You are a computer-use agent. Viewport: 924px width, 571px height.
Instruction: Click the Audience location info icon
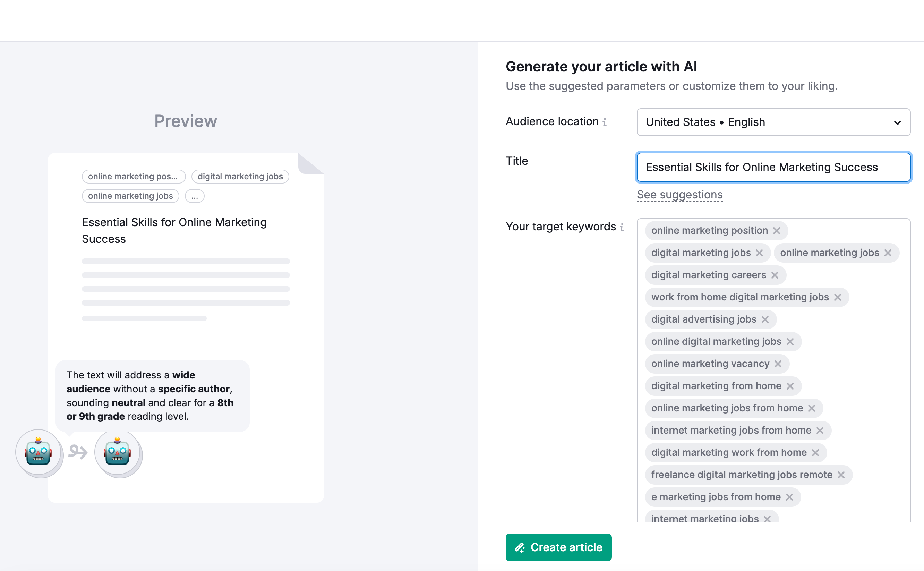click(605, 122)
